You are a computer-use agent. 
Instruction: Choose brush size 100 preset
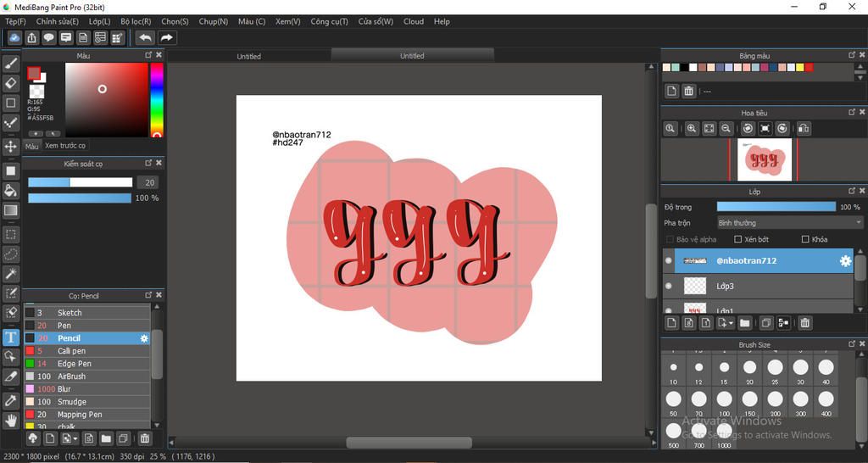click(x=724, y=402)
